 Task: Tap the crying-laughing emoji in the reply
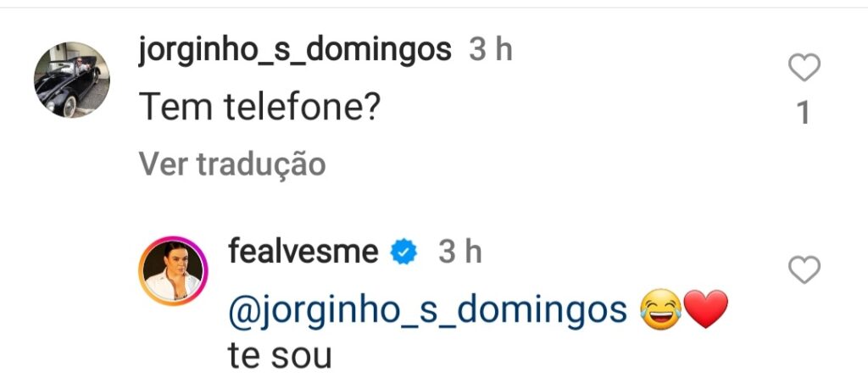pyautogui.click(x=661, y=312)
